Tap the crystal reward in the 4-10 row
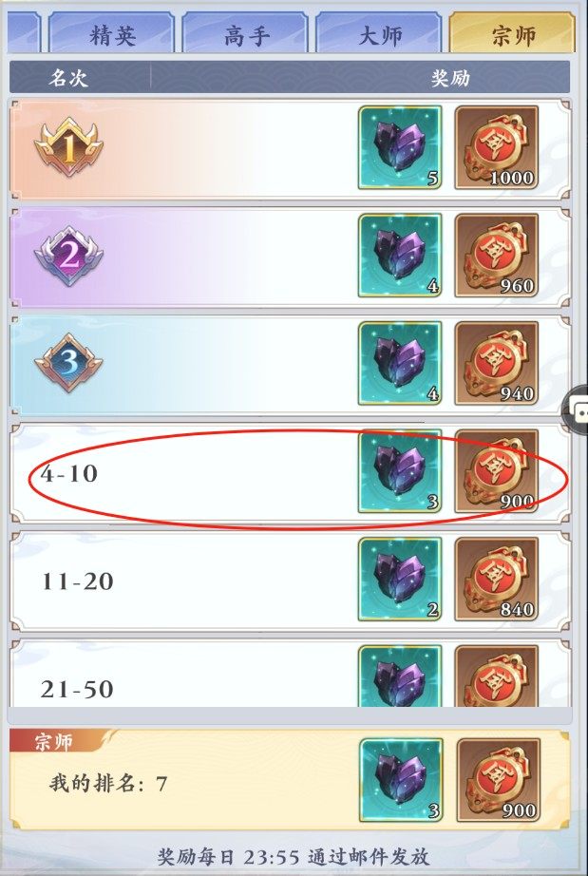Viewport: 588px width, 876px height. [x=400, y=471]
